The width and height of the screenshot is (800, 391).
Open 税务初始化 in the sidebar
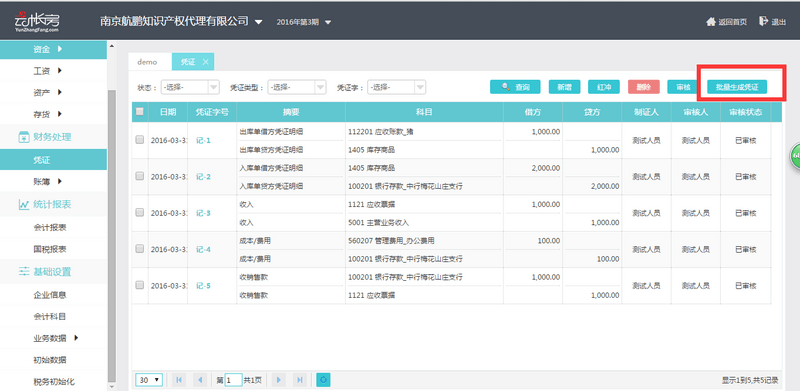53,381
